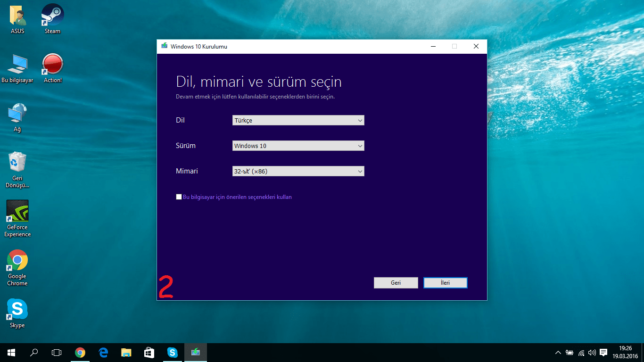Launch the Steam desktop shortcut

click(52, 19)
